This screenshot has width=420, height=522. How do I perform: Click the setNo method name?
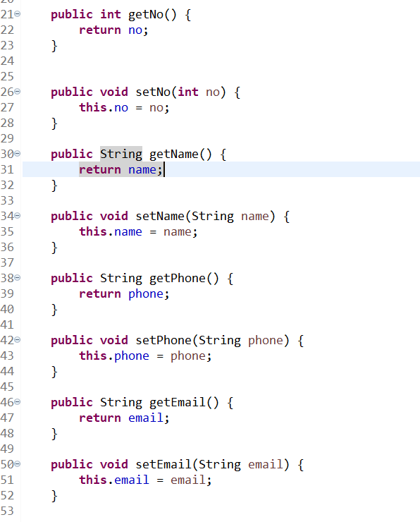[x=153, y=92]
